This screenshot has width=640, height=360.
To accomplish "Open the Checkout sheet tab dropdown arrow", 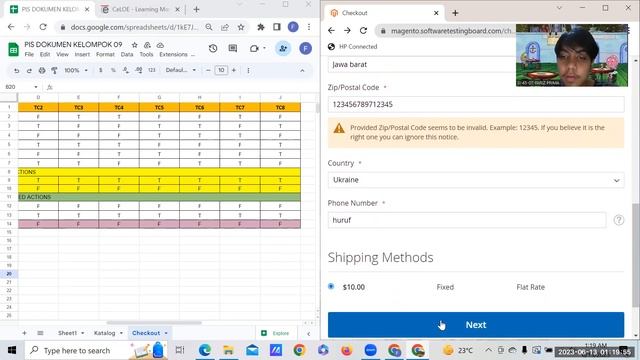I will [x=166, y=333].
